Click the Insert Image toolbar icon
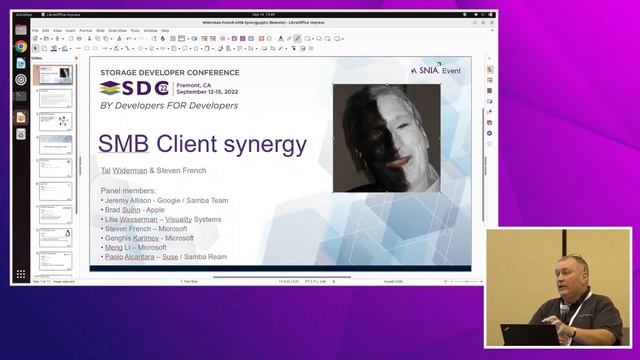 (x=234, y=39)
